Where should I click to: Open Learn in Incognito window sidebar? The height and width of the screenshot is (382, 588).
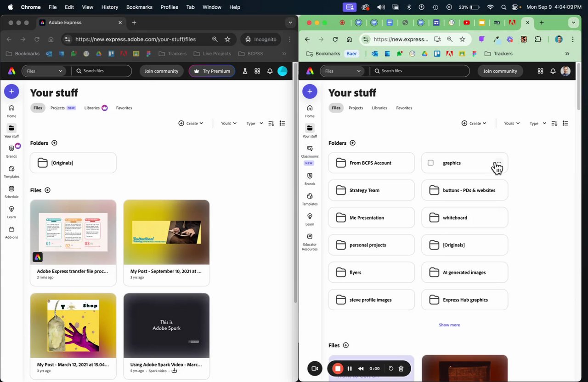[x=11, y=212]
